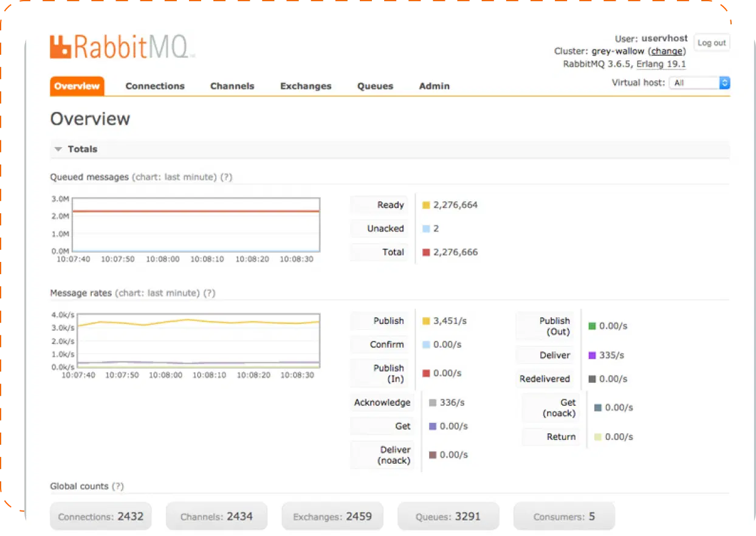Click the Queues: 3291 count box
The height and width of the screenshot is (536, 756).
[x=448, y=517]
